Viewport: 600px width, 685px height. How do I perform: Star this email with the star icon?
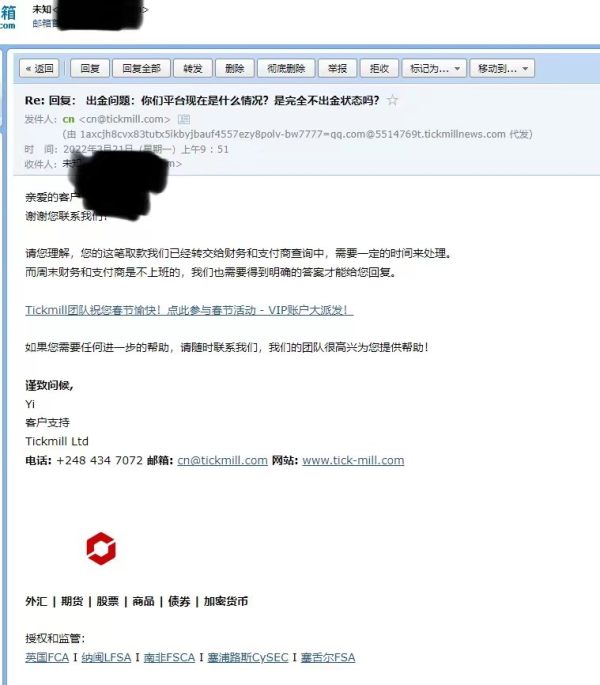392,100
